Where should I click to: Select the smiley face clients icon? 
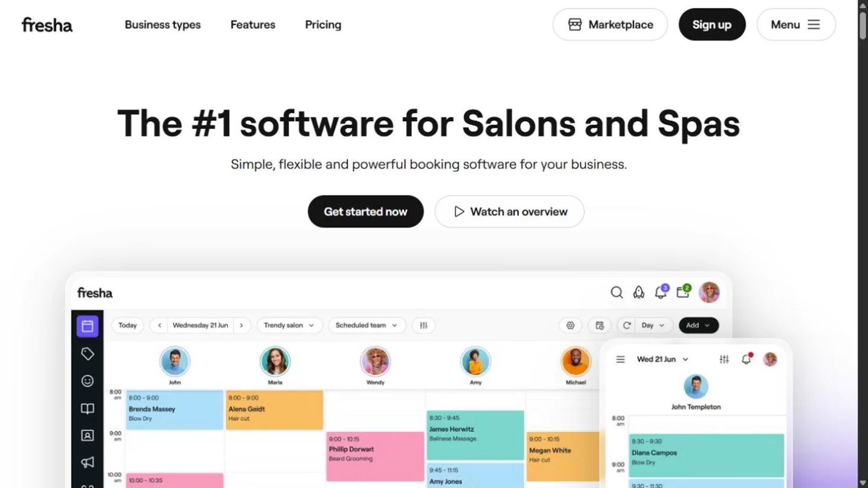point(87,381)
